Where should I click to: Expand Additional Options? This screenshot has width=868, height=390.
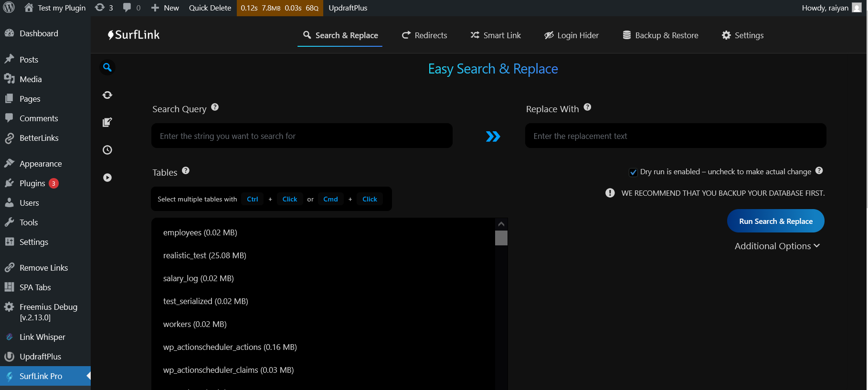pos(777,246)
